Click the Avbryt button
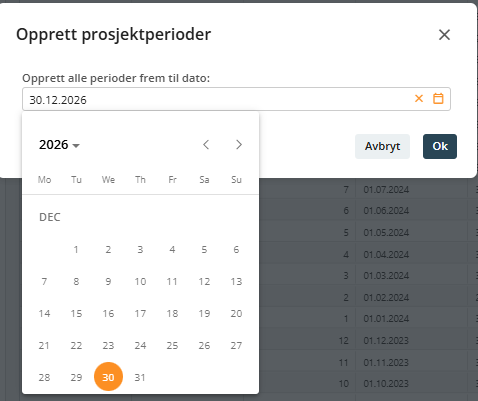This screenshot has height=401, width=478. [382, 146]
